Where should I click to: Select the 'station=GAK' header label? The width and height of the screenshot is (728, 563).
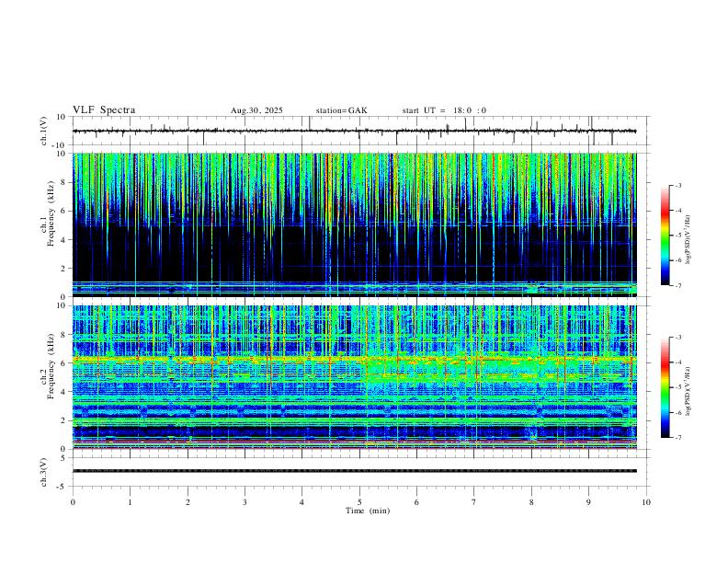point(341,110)
